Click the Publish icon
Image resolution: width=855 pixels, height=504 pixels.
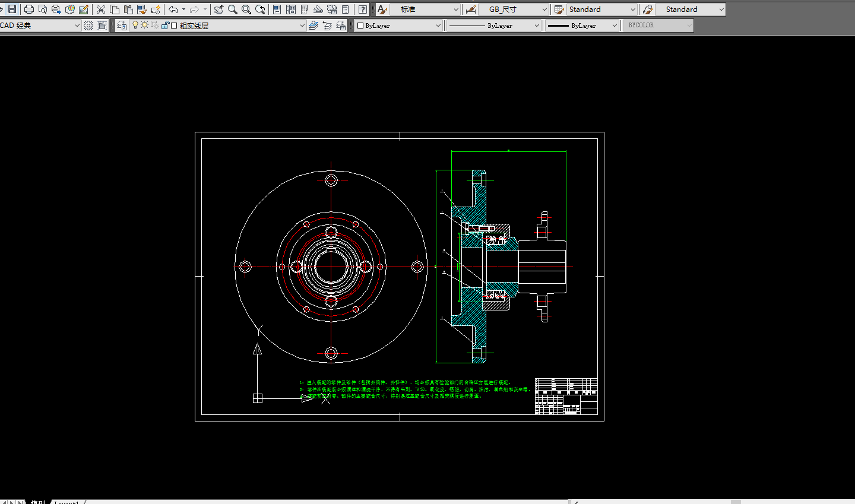pyautogui.click(x=56, y=9)
